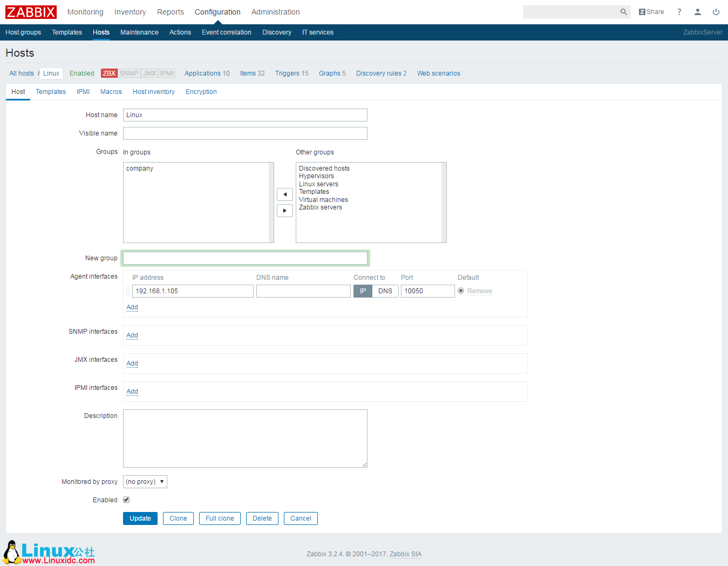Switch Connect to from IP to DNS
Screen dimensions: 728x566
[385, 291]
